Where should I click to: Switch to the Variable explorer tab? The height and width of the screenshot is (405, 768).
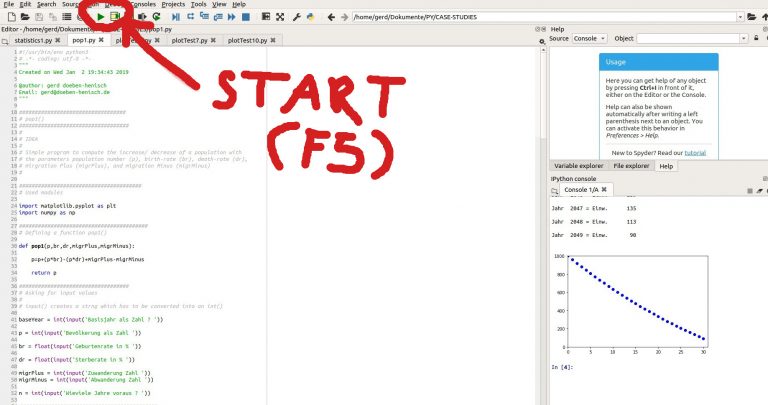tap(578, 166)
